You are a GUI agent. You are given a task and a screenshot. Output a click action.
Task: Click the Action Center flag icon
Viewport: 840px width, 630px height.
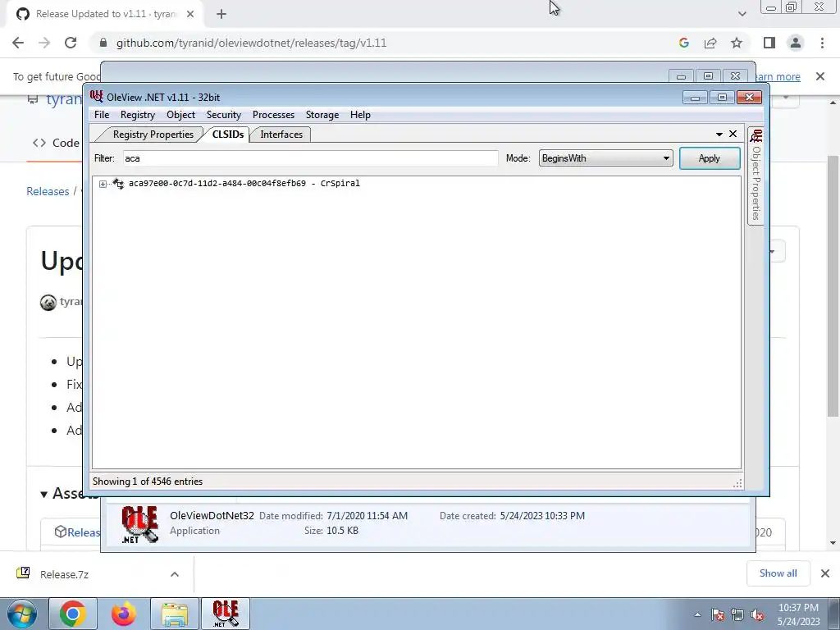coord(718,615)
